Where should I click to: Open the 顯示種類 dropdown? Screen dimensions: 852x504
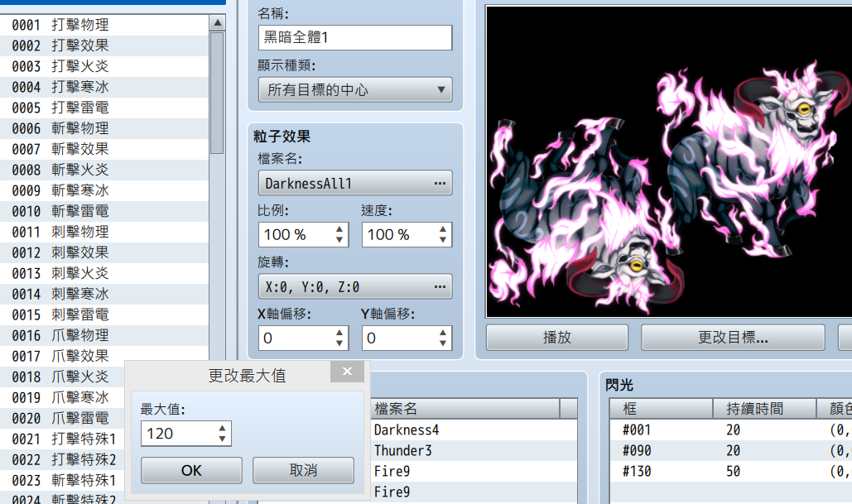pyautogui.click(x=355, y=89)
